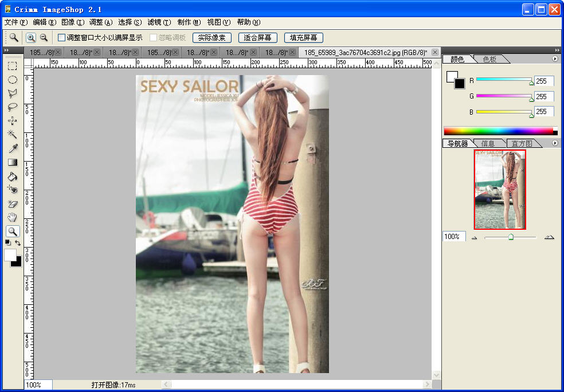Screen dimensions: 564x392
Task: Activate the Eyedropper tool
Action: click(12, 148)
